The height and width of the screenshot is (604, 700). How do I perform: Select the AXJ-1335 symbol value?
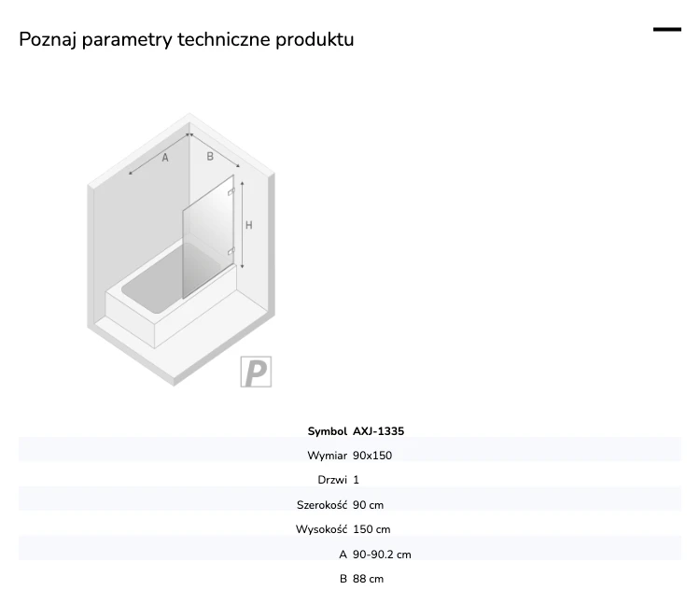[378, 431]
